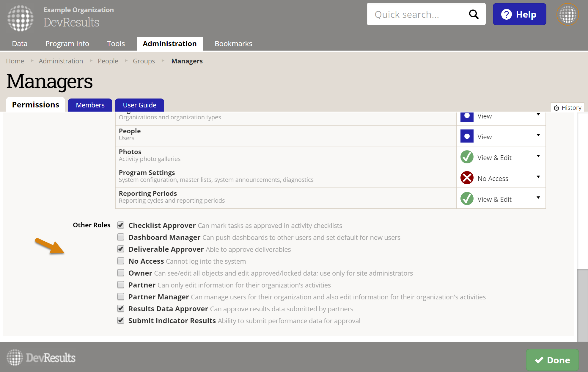
Task: Click the DevResults globe logo in header
Action: tap(20, 18)
